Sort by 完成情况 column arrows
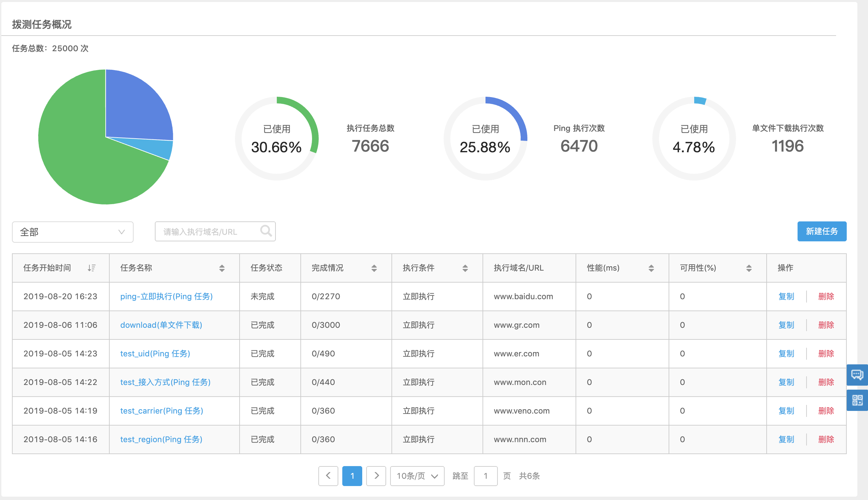This screenshot has width=868, height=500. 374,268
